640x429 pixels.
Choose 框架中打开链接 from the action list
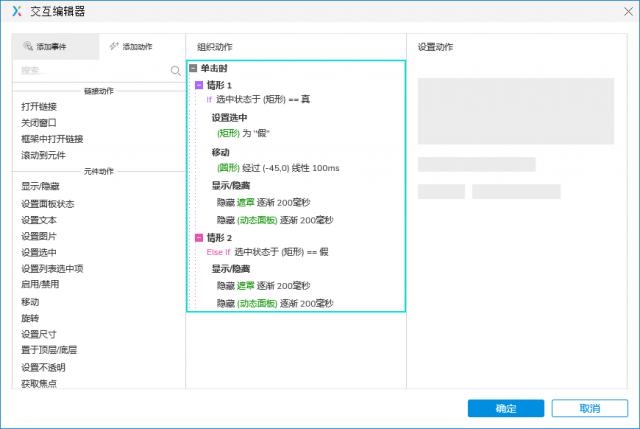click(52, 138)
